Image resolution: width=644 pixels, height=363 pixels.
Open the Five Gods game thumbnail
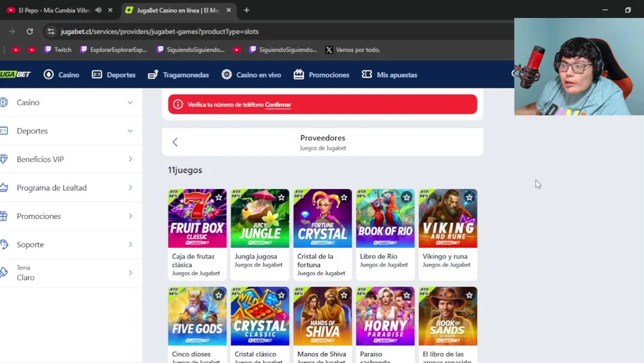point(197,316)
